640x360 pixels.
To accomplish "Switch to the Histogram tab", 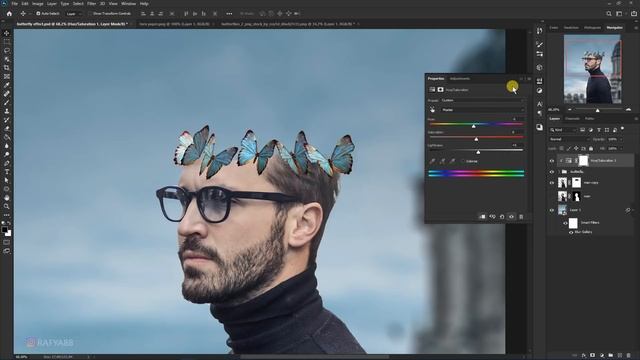I will 592,28.
